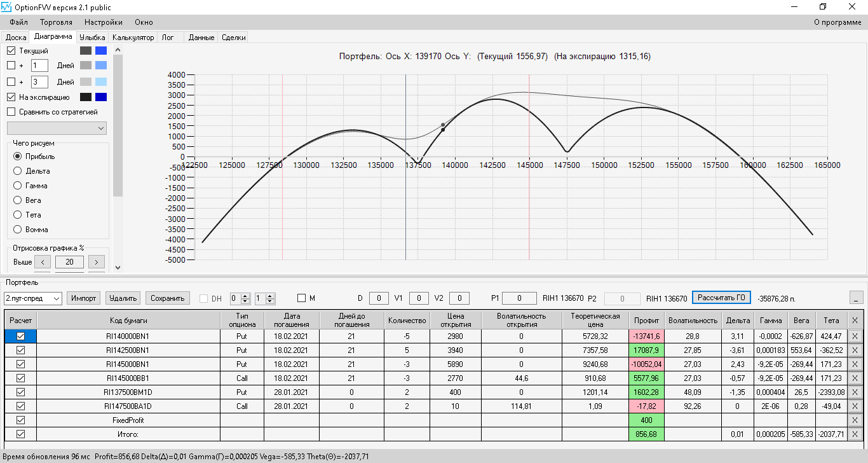This screenshot has width=868, height=463.
Task: Enable the Сравнить со стратегией checkbox
Action: tap(11, 112)
